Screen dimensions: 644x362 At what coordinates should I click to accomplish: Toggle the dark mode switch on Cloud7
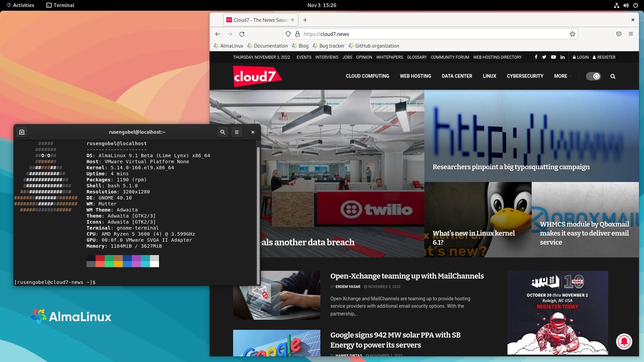click(593, 76)
